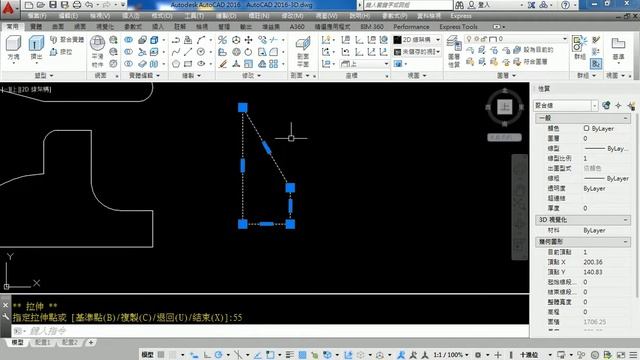
Task: Switch to the 實體 (Solid) ribbon tab
Action: (x=36, y=26)
